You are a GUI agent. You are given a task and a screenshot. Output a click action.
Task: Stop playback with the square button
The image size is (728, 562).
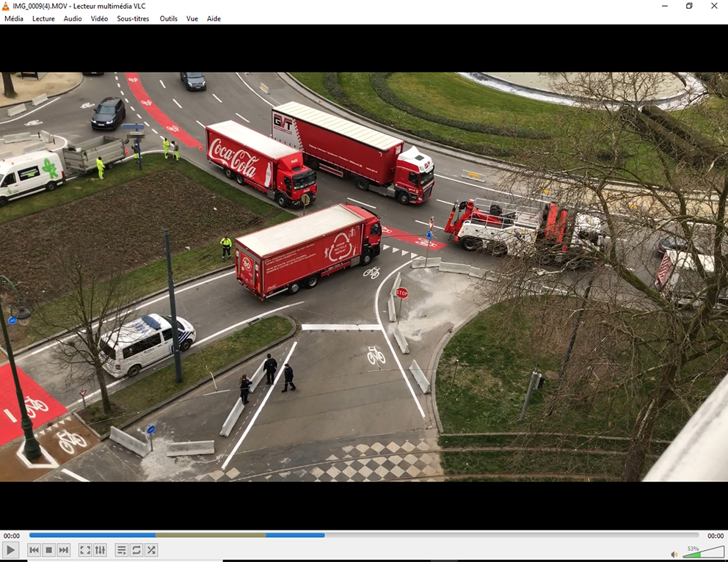click(48, 550)
